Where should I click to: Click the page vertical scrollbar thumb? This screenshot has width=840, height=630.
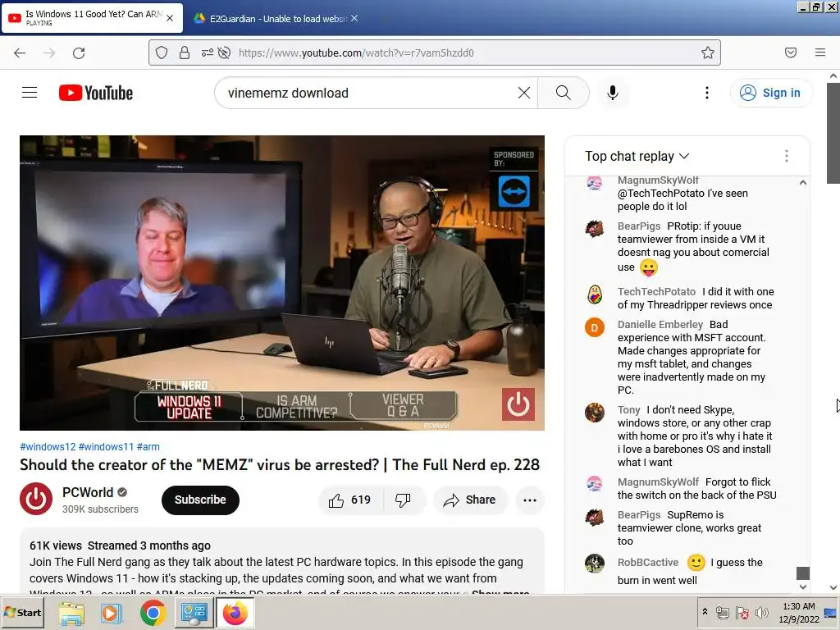pyautogui.click(x=833, y=133)
